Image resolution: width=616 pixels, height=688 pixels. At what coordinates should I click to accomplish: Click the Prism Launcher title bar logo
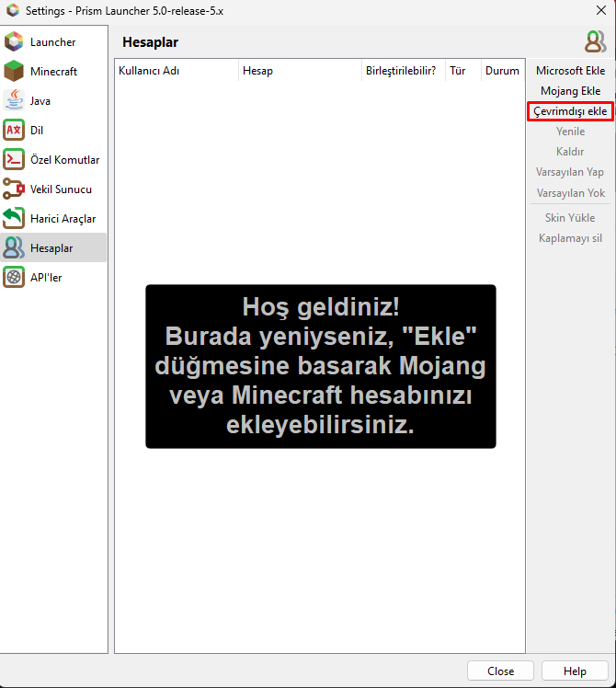point(13,10)
